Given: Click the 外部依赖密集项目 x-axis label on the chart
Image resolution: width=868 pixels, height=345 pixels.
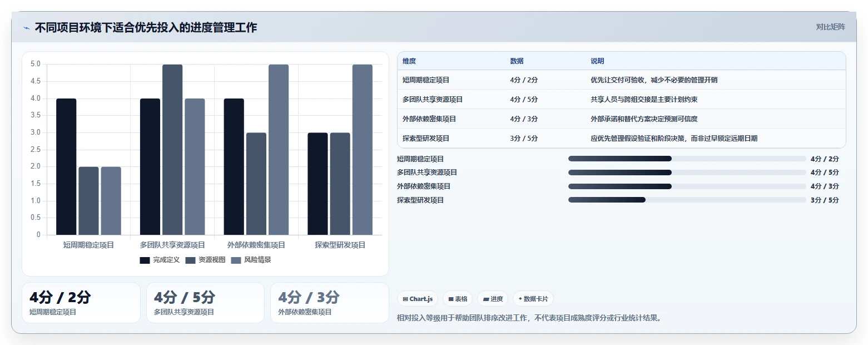Looking at the screenshot, I should tap(256, 245).
